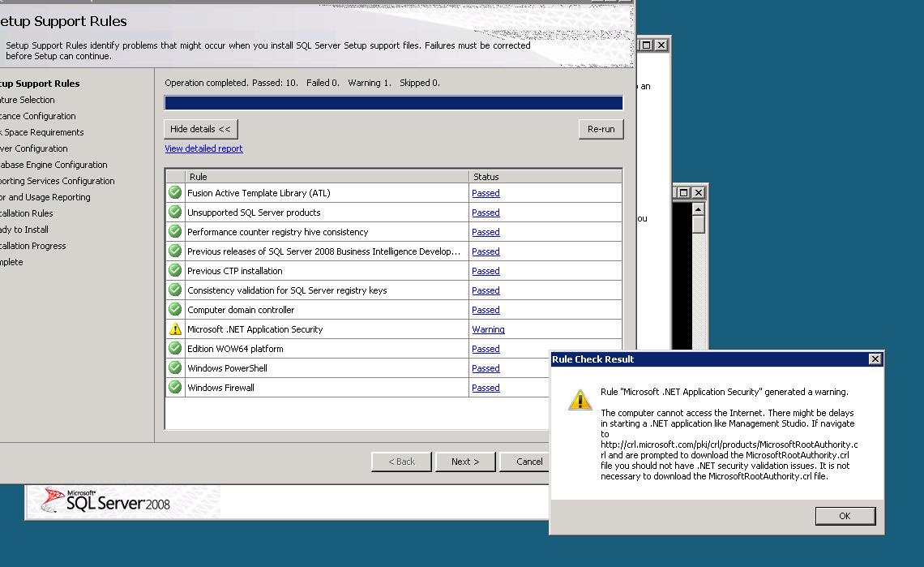Select Database Engine Configuration step in sidebar

point(53,165)
